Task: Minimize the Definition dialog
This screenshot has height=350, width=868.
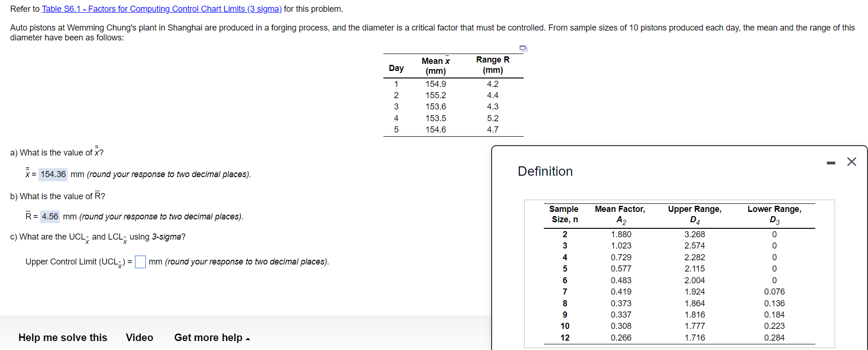Action: 831,163
